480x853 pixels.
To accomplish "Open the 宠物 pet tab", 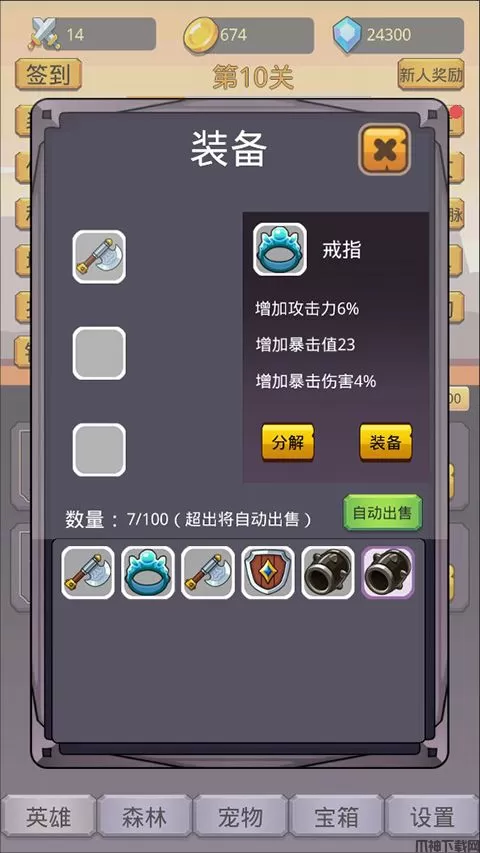I will (x=240, y=817).
